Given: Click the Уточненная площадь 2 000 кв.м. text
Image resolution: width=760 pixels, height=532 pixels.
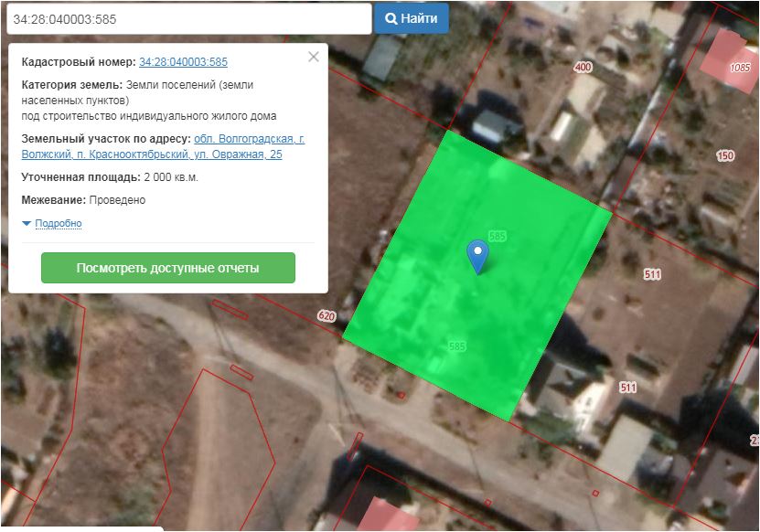Looking at the screenshot, I should point(110,177).
